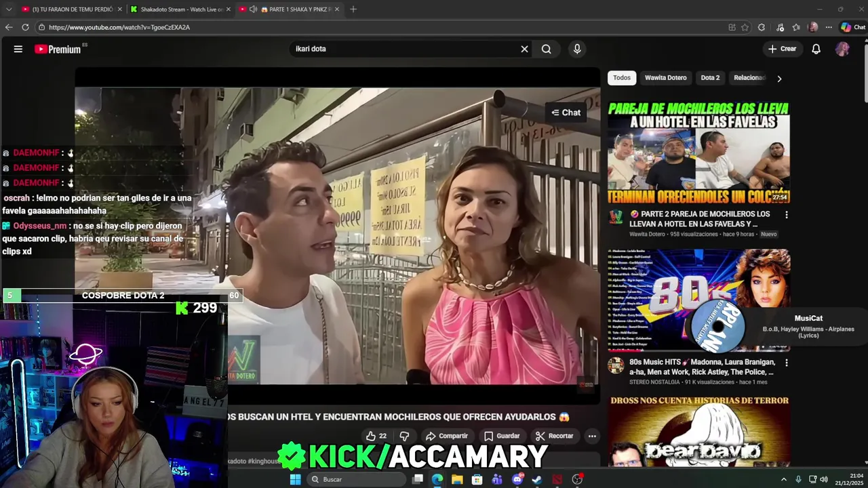Reload the current page
This screenshot has width=868, height=488.
pos(25,27)
